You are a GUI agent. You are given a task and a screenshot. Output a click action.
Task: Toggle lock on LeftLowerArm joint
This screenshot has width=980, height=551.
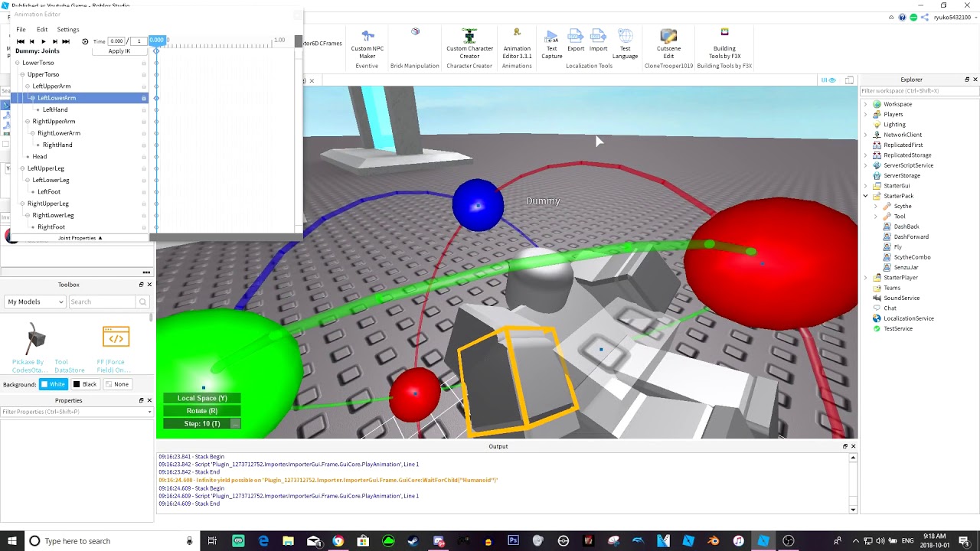(144, 98)
